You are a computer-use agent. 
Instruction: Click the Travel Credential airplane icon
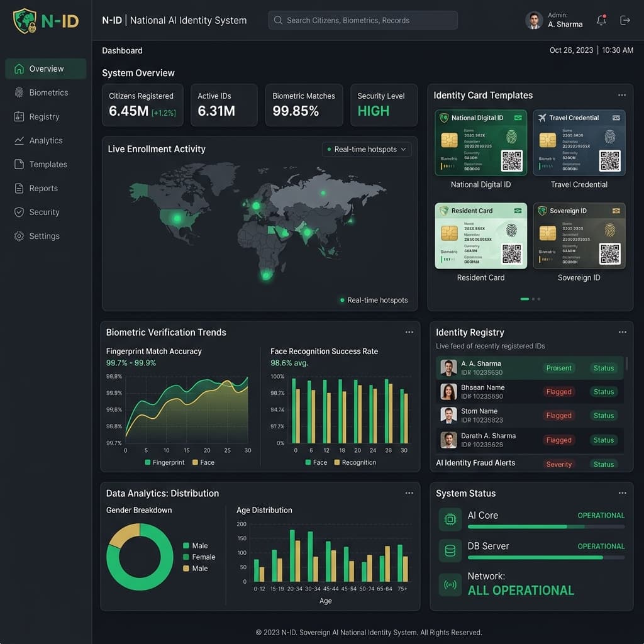(542, 118)
